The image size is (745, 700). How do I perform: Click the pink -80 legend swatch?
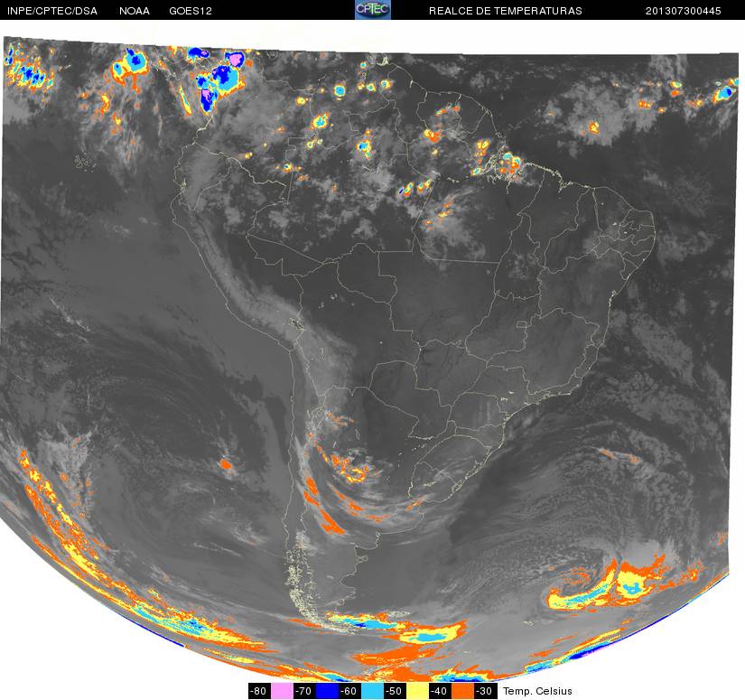pos(281,691)
